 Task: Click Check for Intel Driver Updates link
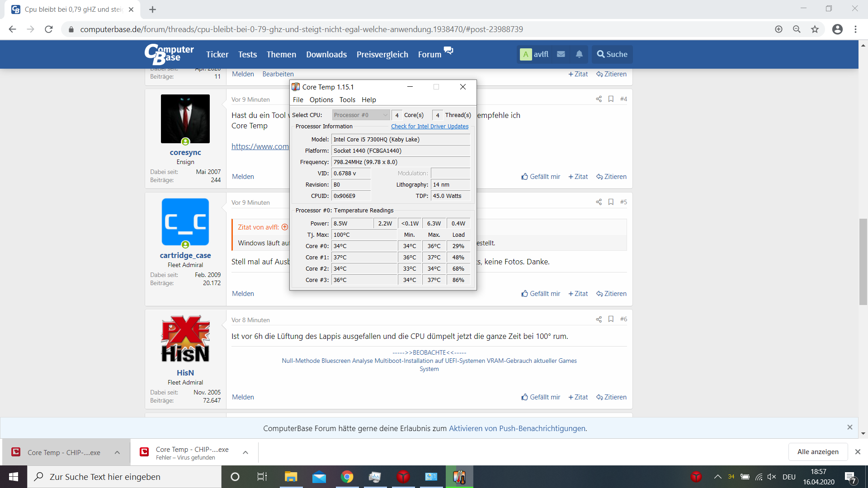click(x=429, y=127)
